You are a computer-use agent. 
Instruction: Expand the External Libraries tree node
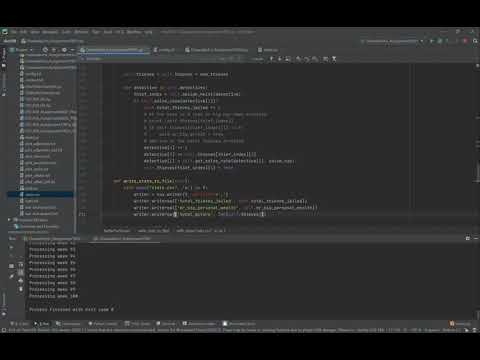click(9, 220)
